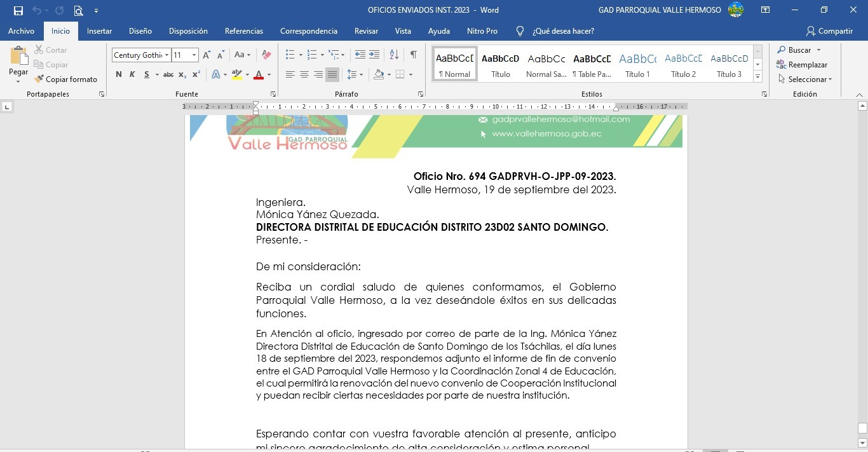Click the sort A-Z icon

[394, 55]
